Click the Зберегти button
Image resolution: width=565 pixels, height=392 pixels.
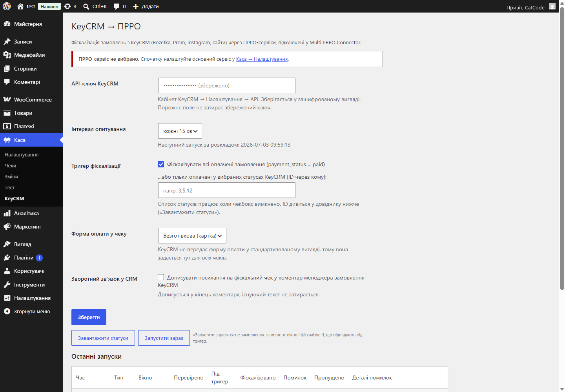[89, 317]
